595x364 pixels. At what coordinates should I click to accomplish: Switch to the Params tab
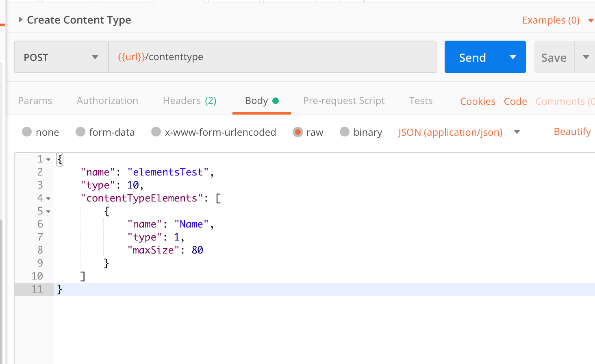click(x=35, y=101)
